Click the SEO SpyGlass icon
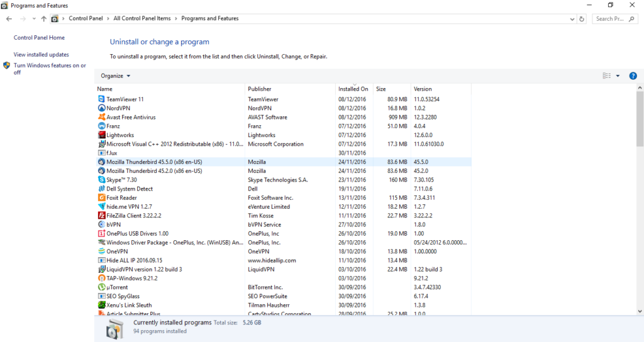The height and width of the screenshot is (342, 644). click(101, 296)
